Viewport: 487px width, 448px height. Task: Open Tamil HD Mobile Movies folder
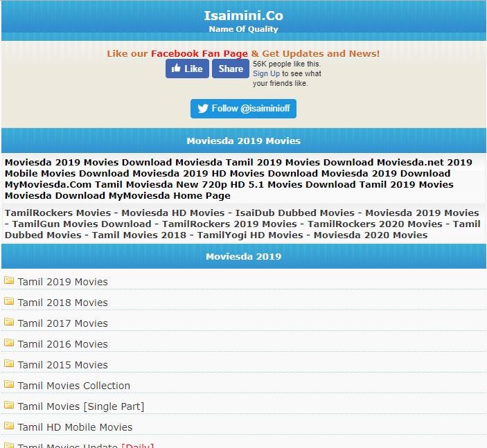75,427
